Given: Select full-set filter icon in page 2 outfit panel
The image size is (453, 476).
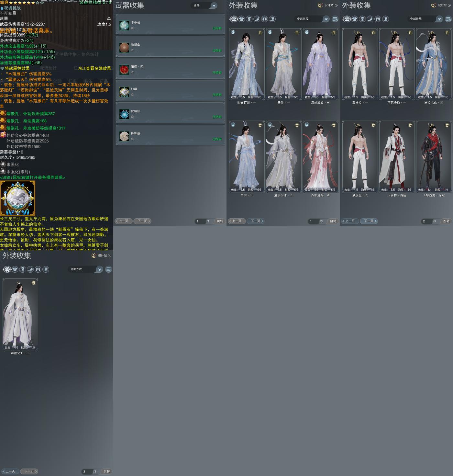Looking at the screenshot, I should click(347, 19).
